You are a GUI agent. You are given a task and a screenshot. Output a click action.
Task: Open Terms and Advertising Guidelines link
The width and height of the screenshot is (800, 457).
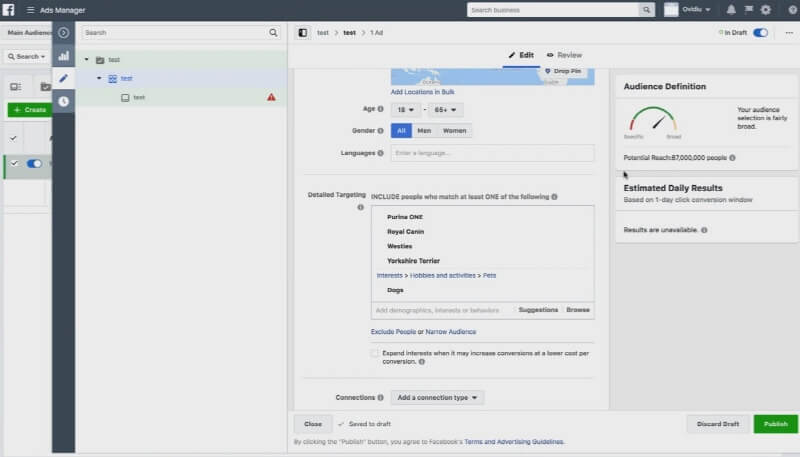pos(514,442)
